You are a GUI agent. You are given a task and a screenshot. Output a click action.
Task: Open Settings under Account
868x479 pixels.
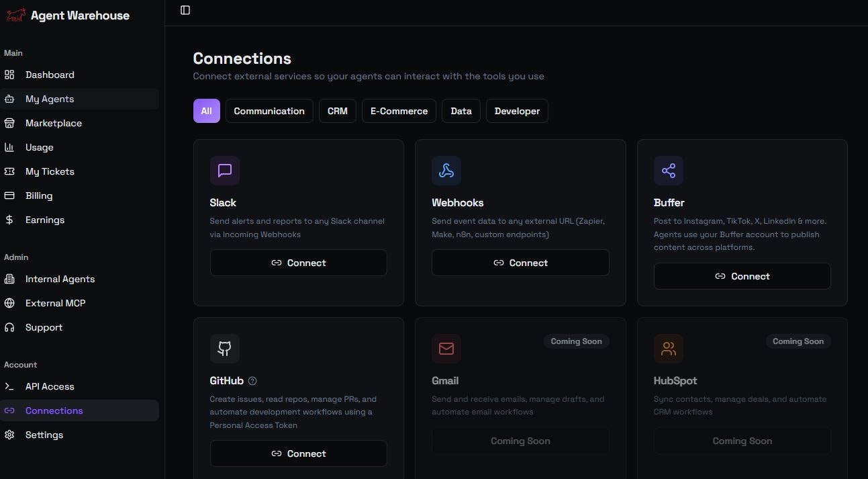(x=79, y=435)
